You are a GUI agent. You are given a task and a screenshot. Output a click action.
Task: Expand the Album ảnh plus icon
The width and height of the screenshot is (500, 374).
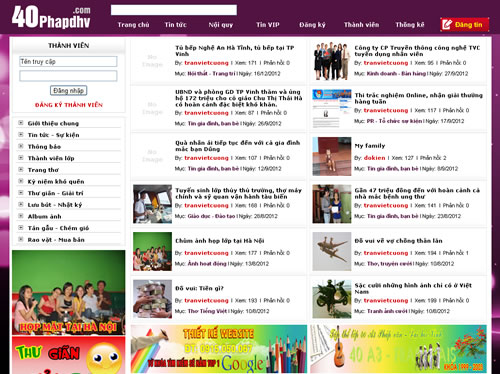click(x=21, y=216)
